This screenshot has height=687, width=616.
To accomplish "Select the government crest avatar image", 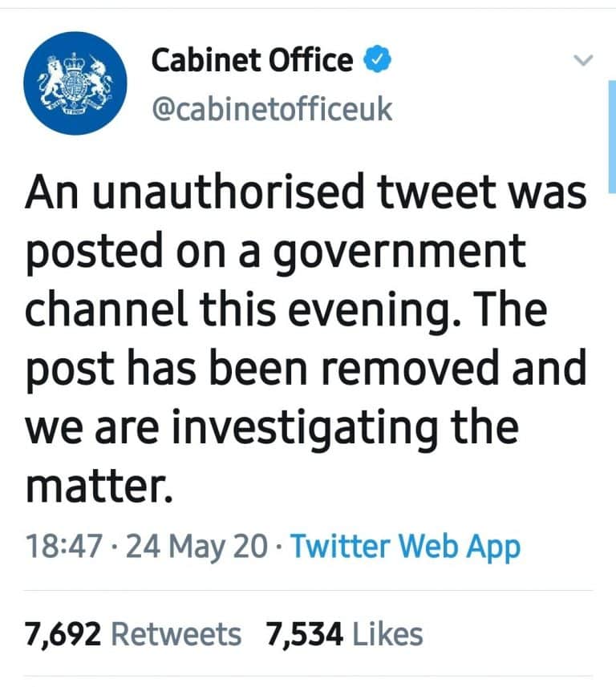I will (76, 84).
